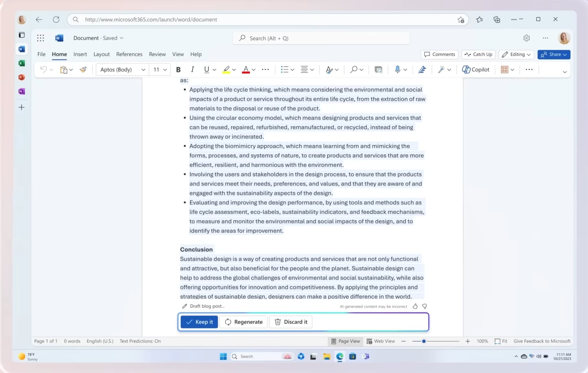Screen dimensions: 588x373
Task: Open the app launcher waffle icon
Action: (40, 38)
